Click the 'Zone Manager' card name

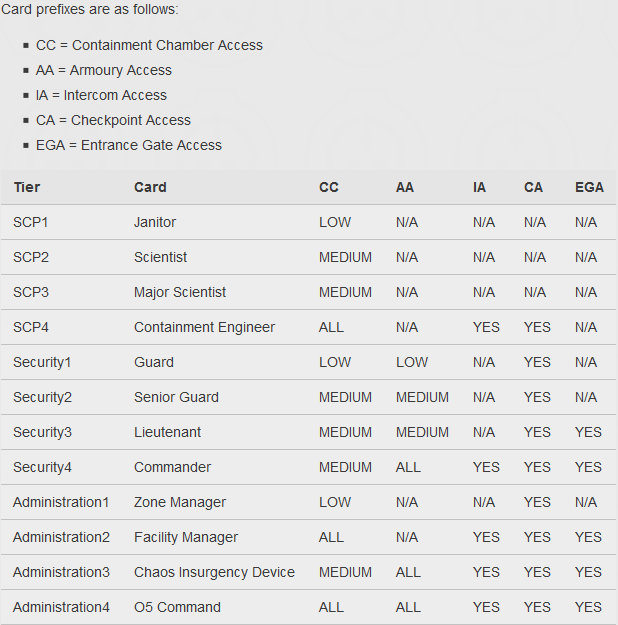(180, 502)
